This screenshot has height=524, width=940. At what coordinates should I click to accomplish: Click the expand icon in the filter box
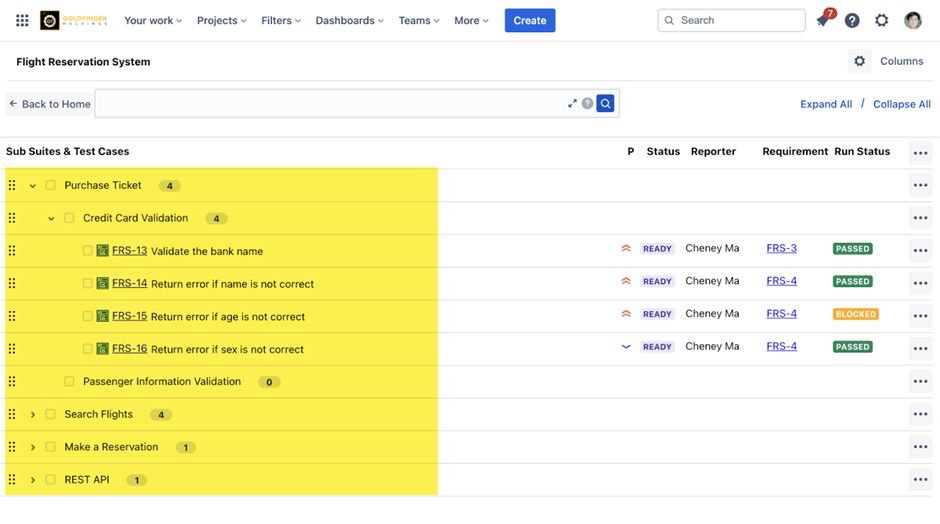(x=572, y=104)
